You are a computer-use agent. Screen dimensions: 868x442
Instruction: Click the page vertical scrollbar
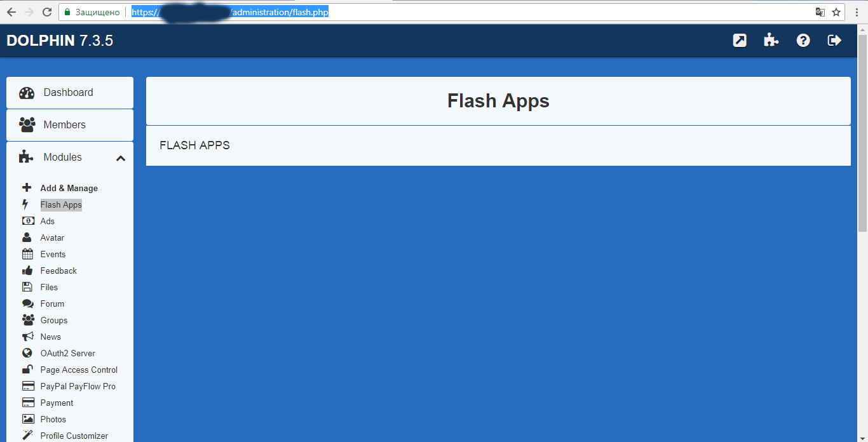point(862,191)
